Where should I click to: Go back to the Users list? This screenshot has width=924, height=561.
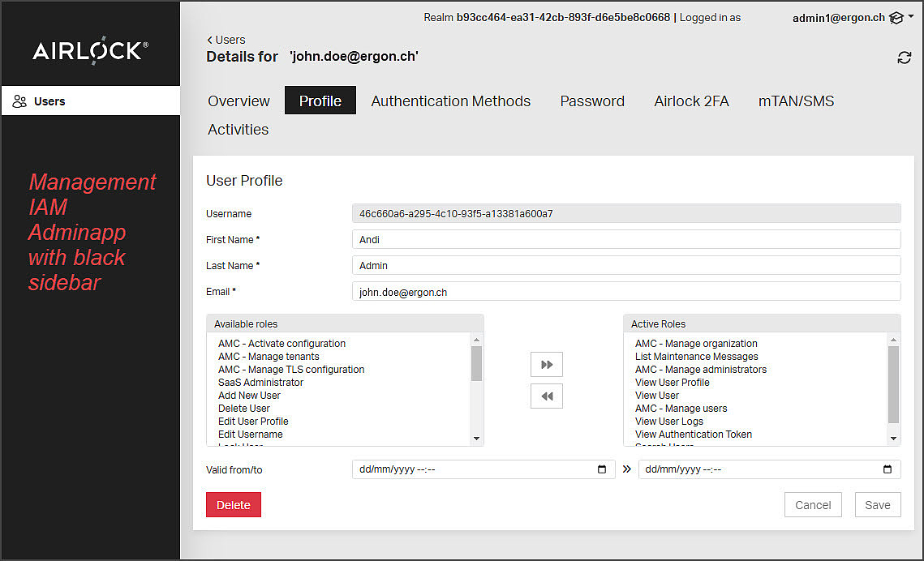pos(226,40)
